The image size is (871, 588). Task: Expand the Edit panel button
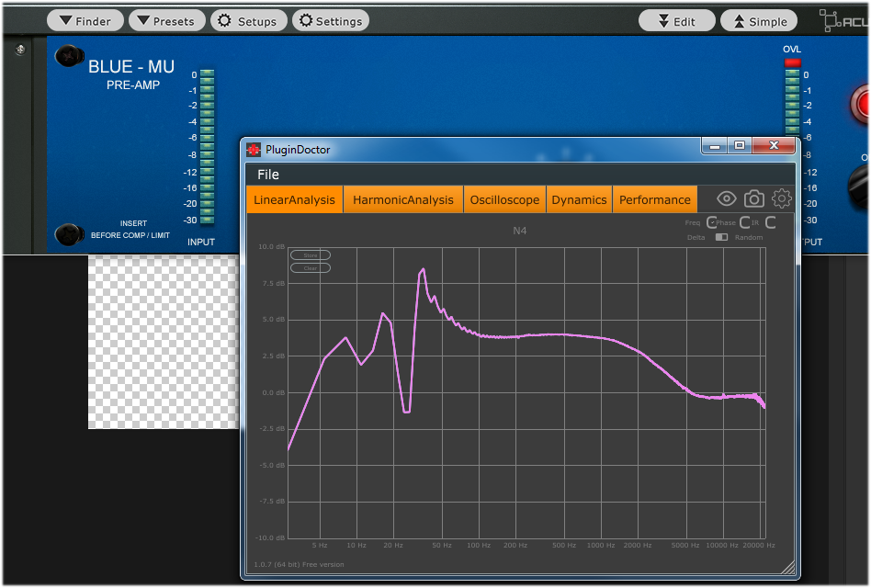676,21
